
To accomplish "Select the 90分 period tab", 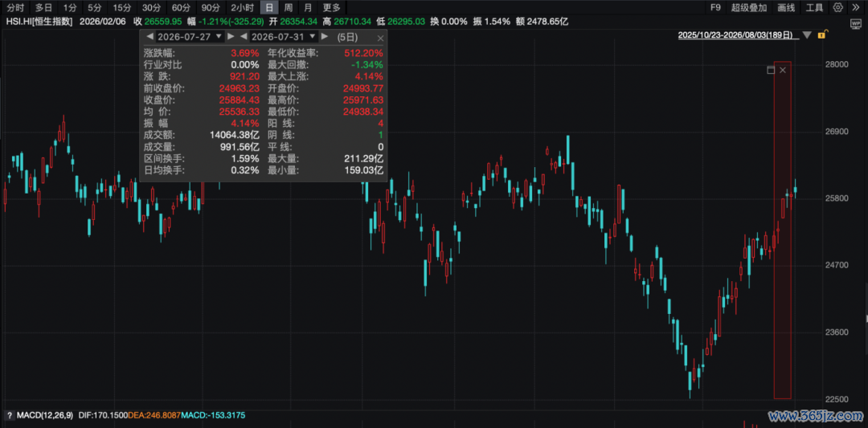I will click(211, 8).
